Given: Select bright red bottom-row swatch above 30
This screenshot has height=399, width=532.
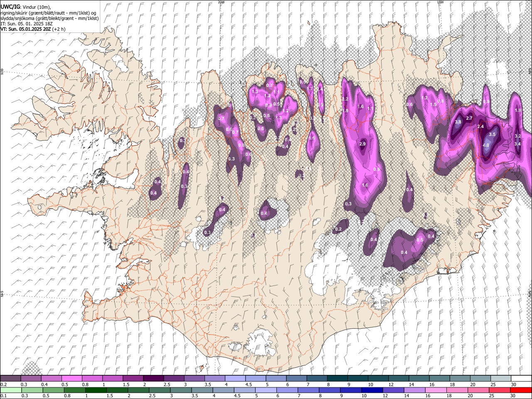Looking at the screenshot, I should pyautogui.click(x=520, y=390).
